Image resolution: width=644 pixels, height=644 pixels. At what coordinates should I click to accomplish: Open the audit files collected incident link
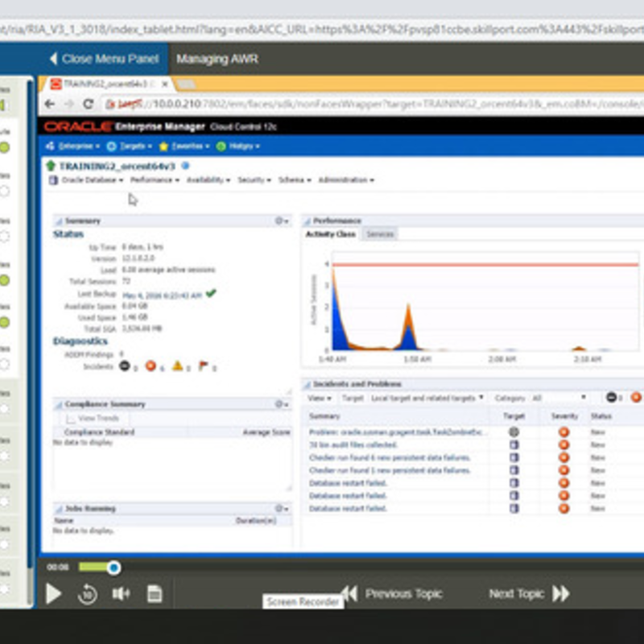(353, 445)
